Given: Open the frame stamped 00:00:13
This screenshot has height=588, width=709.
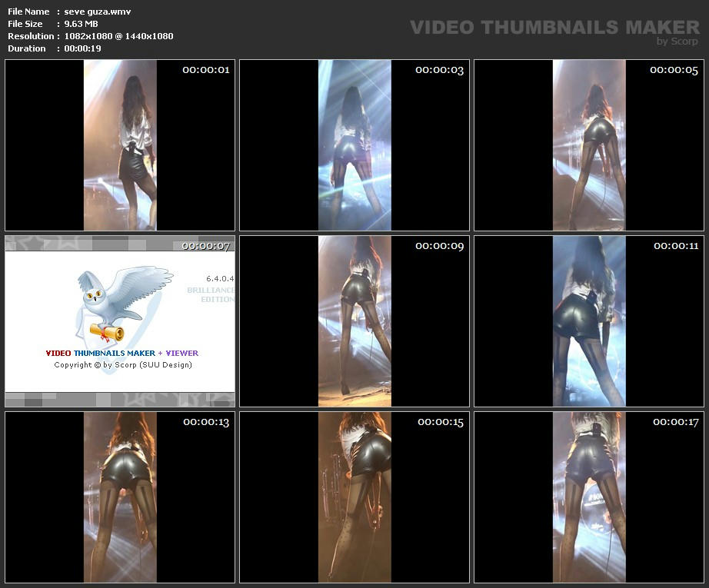Looking at the screenshot, I should (120, 497).
